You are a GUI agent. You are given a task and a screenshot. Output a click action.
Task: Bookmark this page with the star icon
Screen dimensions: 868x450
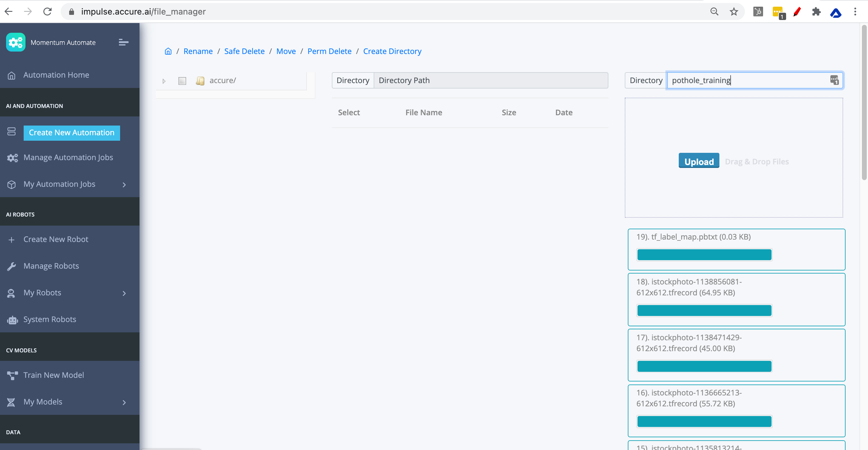[734, 12]
